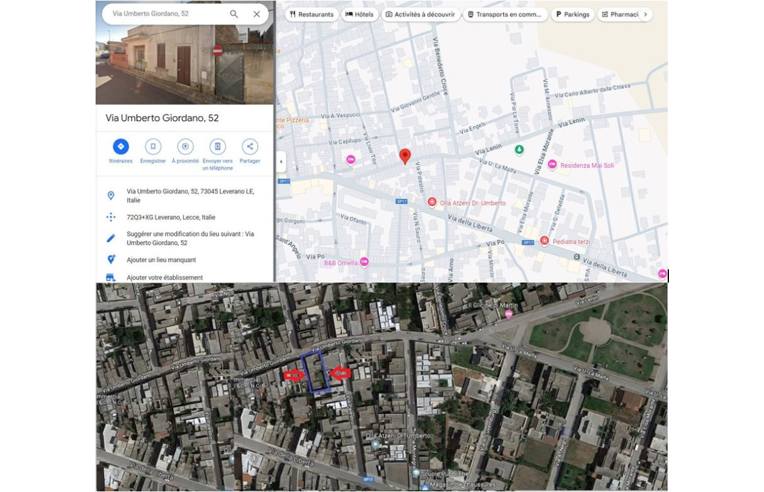The image size is (764, 492).
Task: Click the Partager share icon
Action: click(x=249, y=147)
